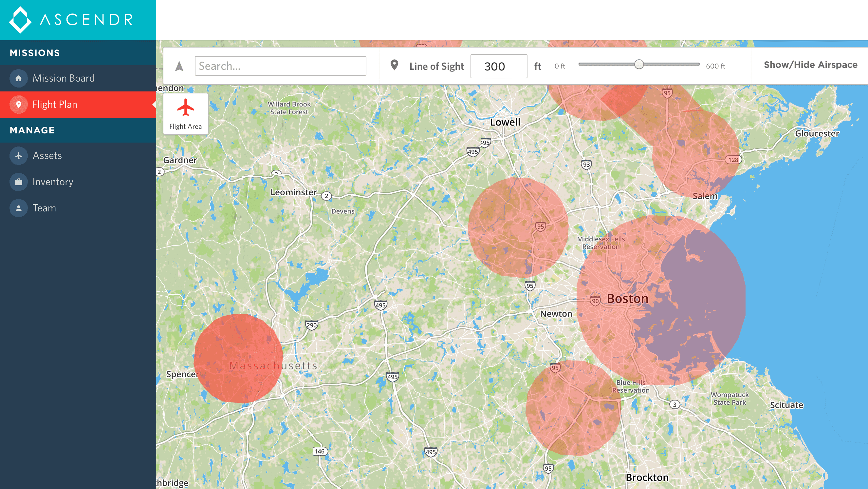Click the location Search field
Image resolution: width=868 pixels, height=489 pixels.
280,66
